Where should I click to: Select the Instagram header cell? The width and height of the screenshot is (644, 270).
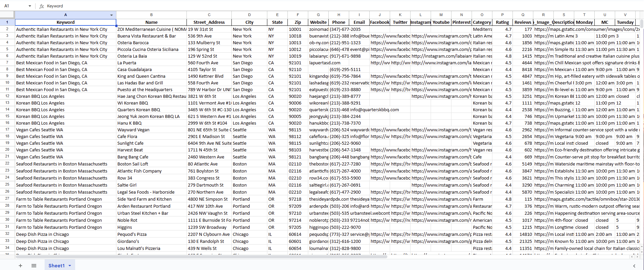(421, 22)
